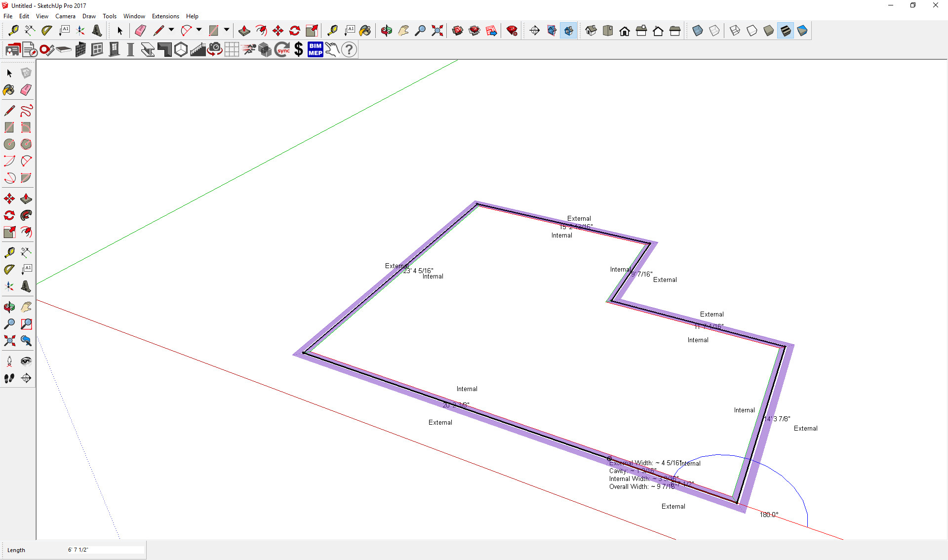Select the Zoom Window tool

tap(26, 324)
